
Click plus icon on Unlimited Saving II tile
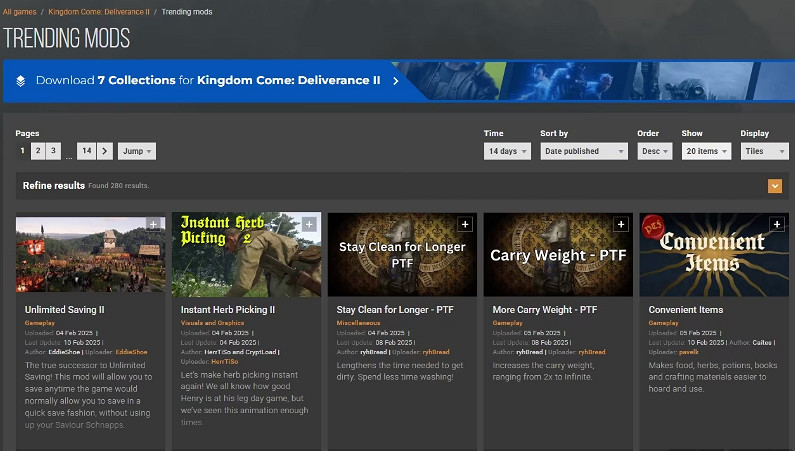pyautogui.click(x=153, y=225)
